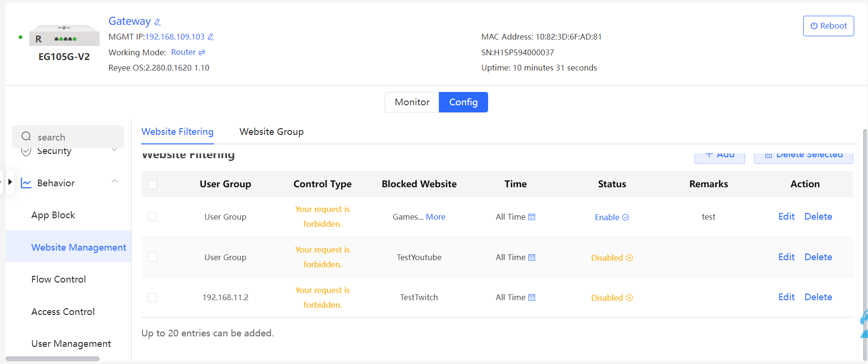This screenshot has height=364, width=868.
Task: Tick the select-all checkbox in the table header
Action: [x=153, y=184]
